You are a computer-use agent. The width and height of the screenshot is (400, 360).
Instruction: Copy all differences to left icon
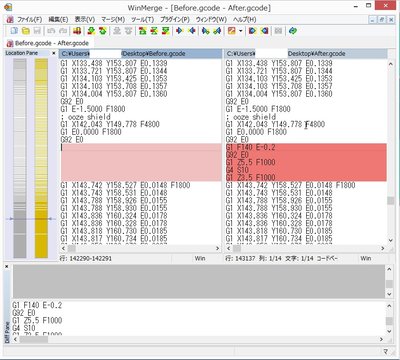(264, 31)
